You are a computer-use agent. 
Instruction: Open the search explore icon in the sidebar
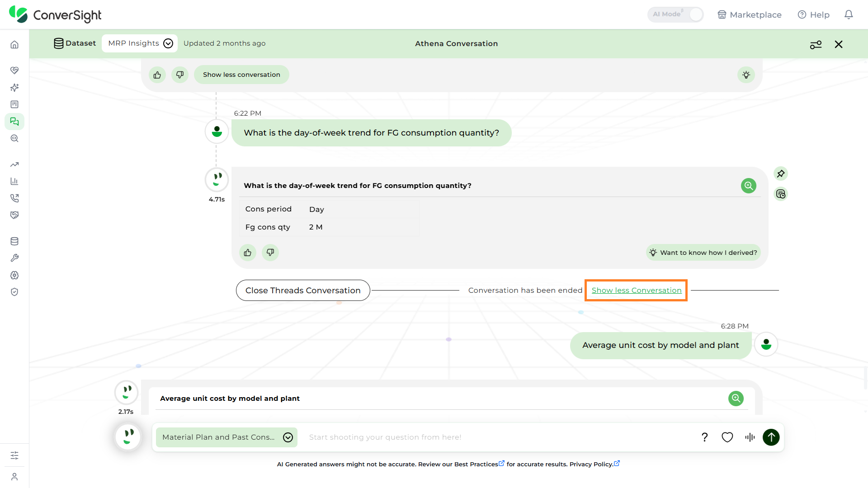(x=14, y=139)
